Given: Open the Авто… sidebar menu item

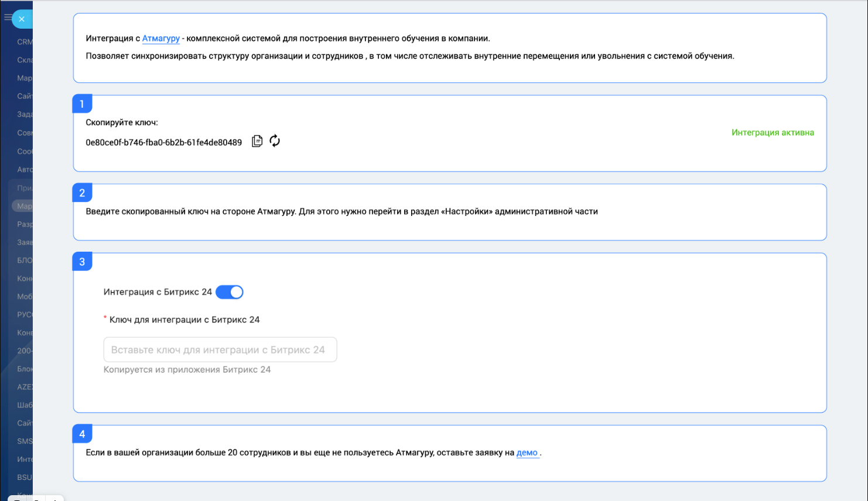Looking at the screenshot, I should (x=25, y=170).
